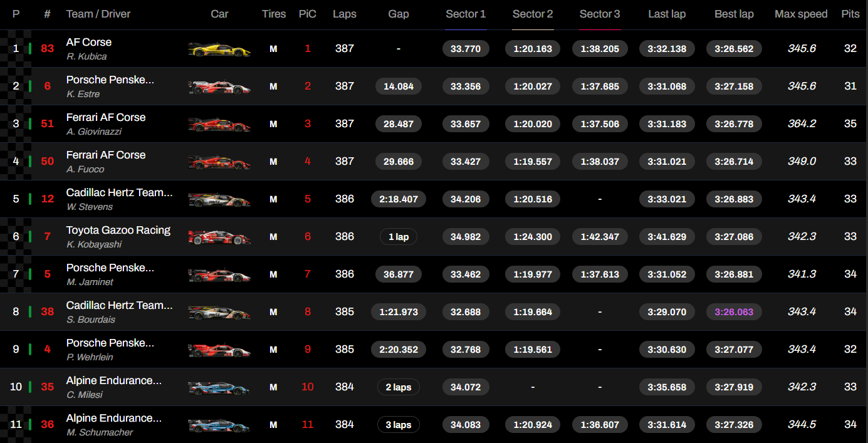Click the Alpine #35 car image

tap(219, 387)
